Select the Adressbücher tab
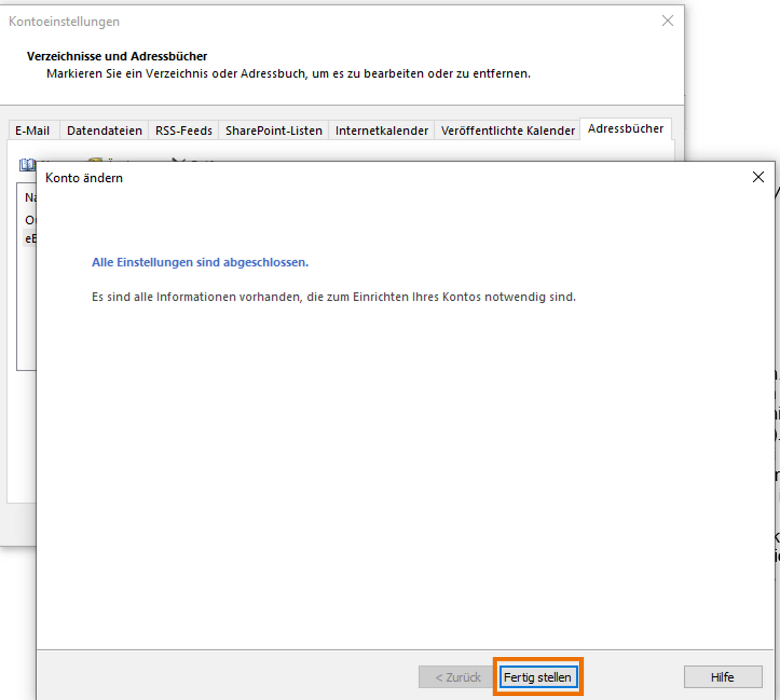Viewport: 780px width, 700px height. (x=625, y=129)
